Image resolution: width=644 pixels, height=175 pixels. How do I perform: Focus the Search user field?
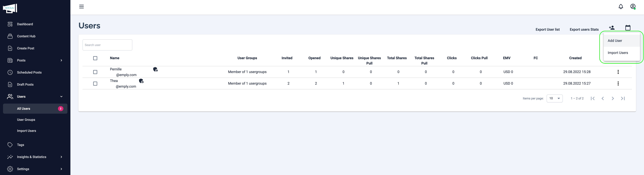point(107,45)
